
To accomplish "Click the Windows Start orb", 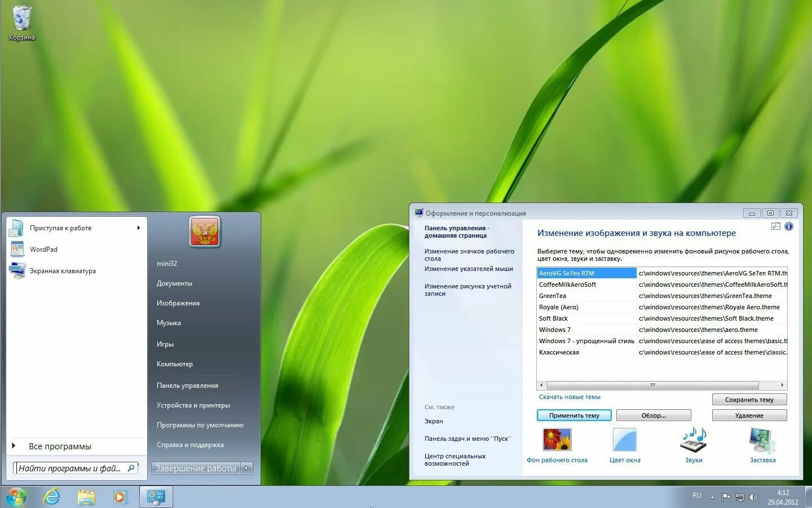I will click(16, 497).
